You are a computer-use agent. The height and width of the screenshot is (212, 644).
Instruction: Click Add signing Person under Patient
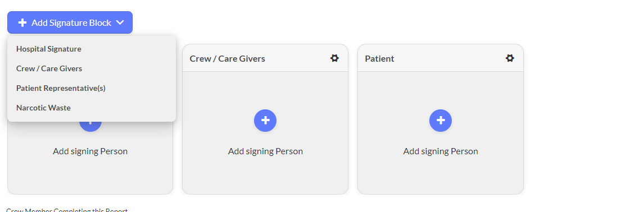pyautogui.click(x=441, y=151)
